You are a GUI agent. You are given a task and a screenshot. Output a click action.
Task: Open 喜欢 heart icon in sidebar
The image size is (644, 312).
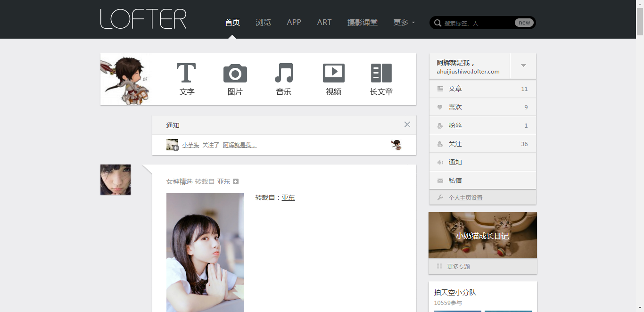tap(440, 107)
